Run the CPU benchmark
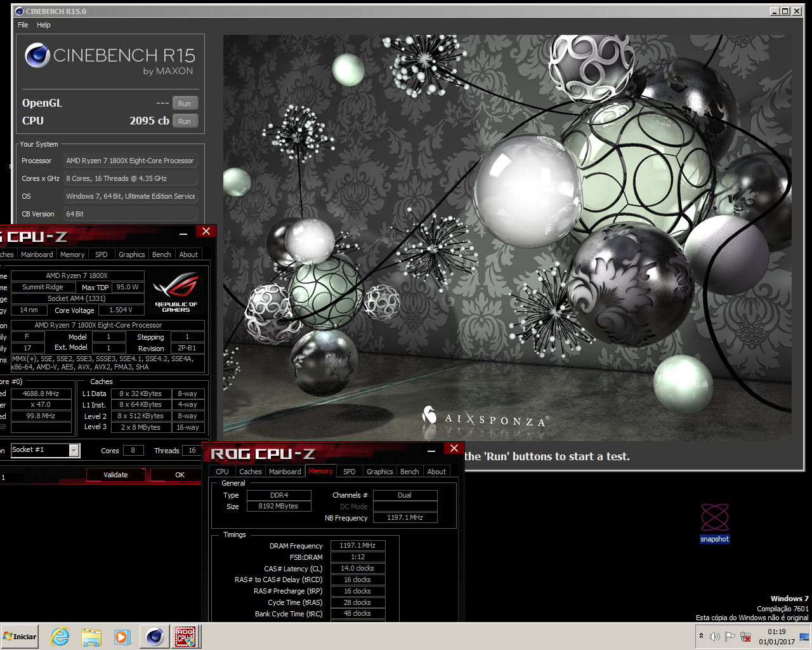The image size is (812, 650). (x=185, y=121)
